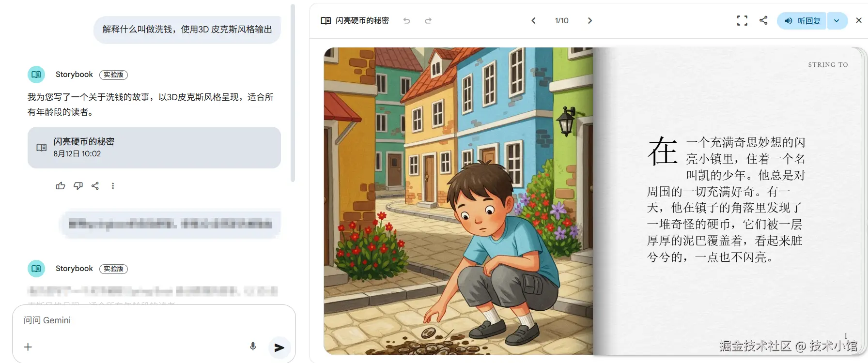Add attachment with the plus icon
Screen dimensions: 868x363
28,347
